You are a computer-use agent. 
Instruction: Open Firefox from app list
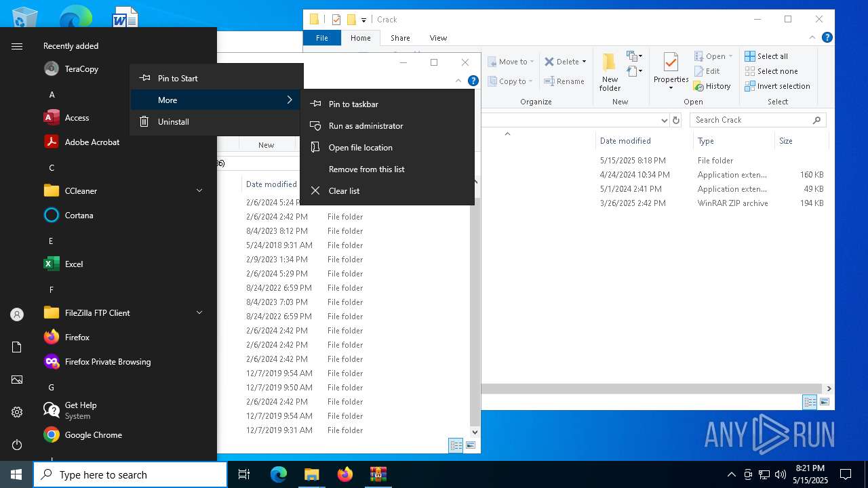pyautogui.click(x=77, y=338)
